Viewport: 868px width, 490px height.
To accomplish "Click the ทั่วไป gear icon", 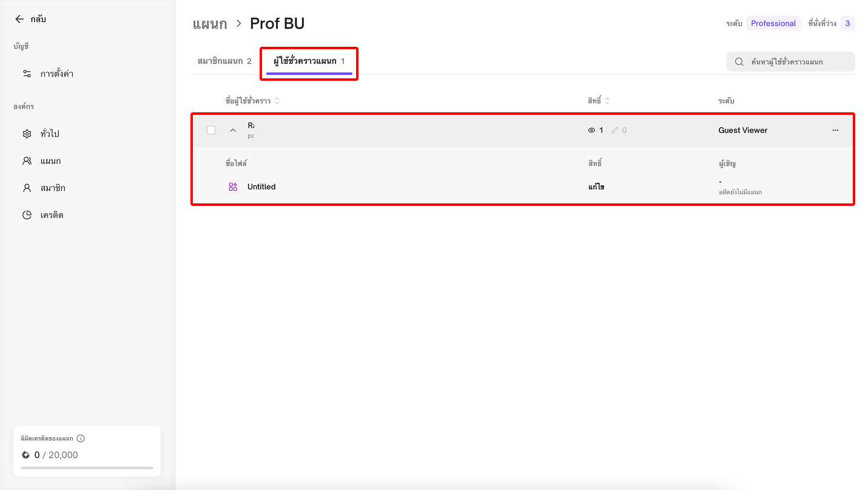I will click(x=27, y=134).
